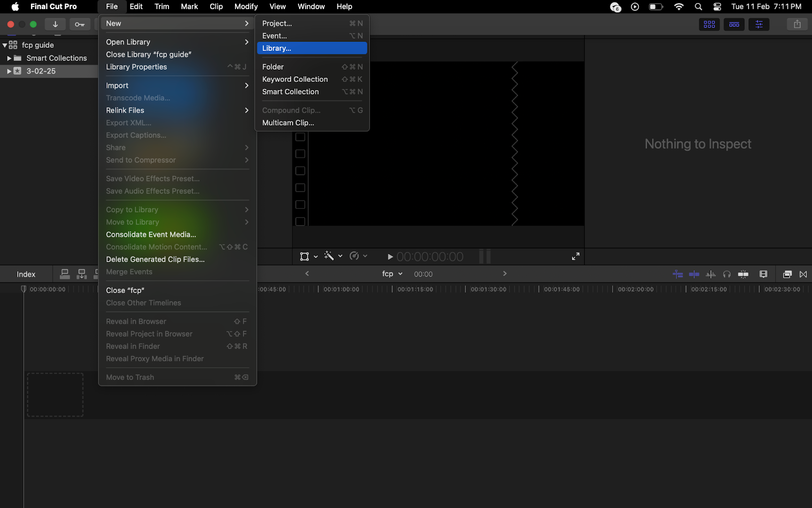This screenshot has height=508, width=812.
Task: Open the Apple menu
Action: (15, 7)
